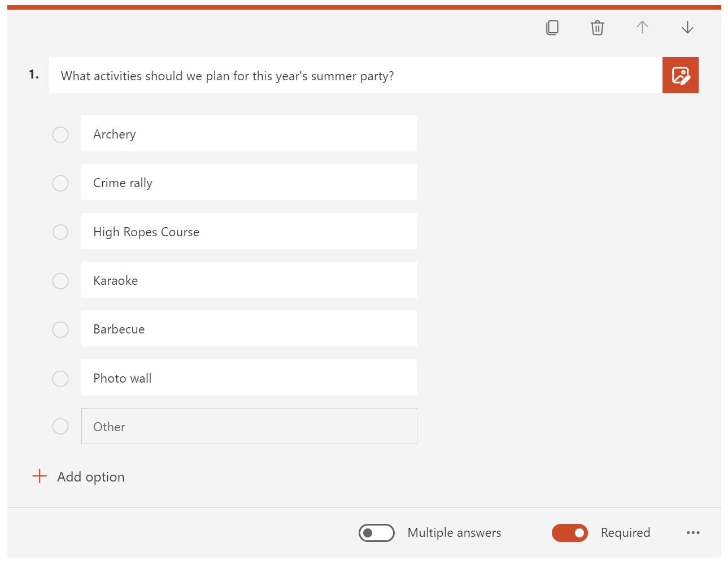Copy the question using the duplicate icon
The image size is (728, 564).
(x=552, y=28)
